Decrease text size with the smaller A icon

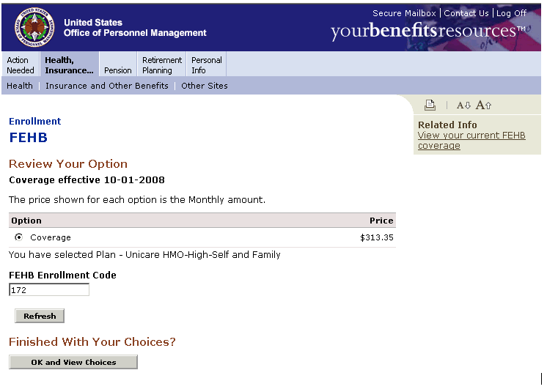pyautogui.click(x=463, y=106)
